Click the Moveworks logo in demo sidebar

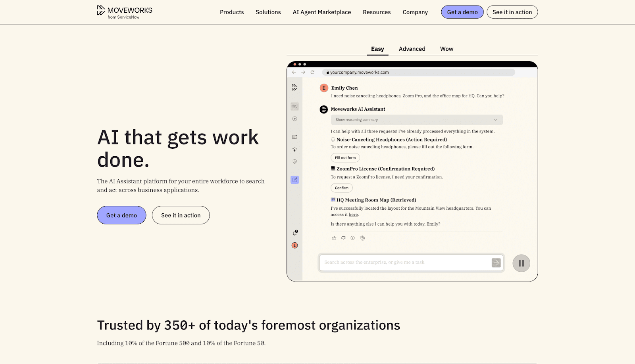click(x=294, y=88)
